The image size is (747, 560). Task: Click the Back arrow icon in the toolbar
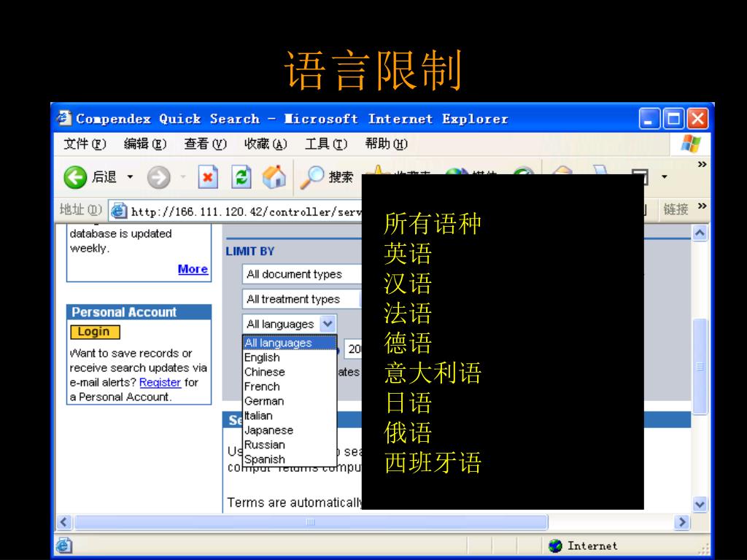[75, 178]
